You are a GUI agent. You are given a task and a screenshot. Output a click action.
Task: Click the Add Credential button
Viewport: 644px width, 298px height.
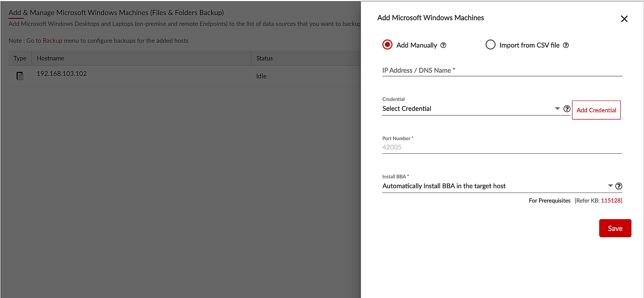point(596,110)
